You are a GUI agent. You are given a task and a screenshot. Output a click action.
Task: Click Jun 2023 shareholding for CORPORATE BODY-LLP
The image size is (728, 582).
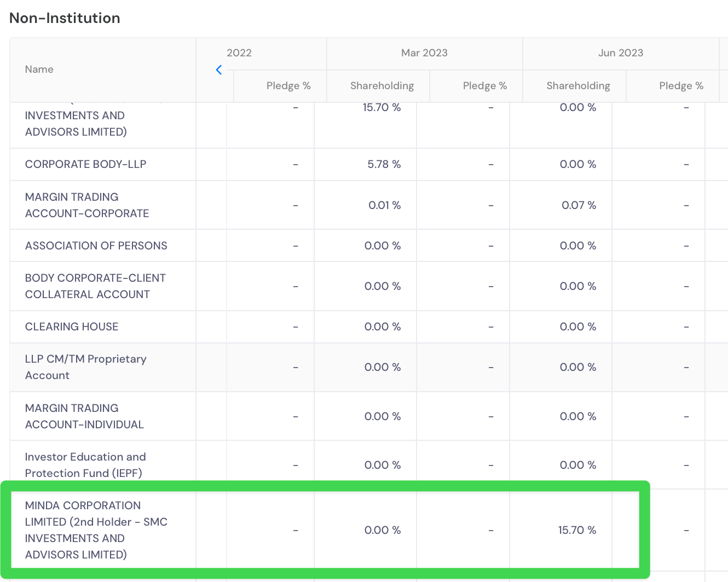(578, 164)
